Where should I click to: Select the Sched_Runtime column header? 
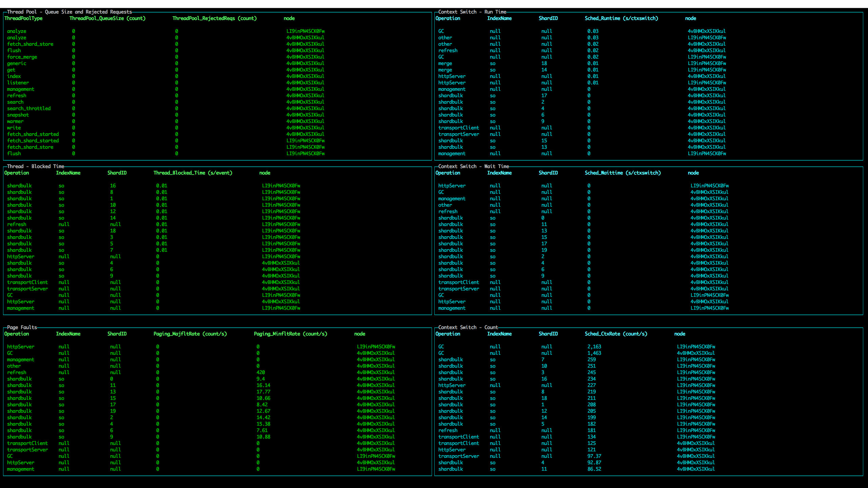[x=621, y=18]
